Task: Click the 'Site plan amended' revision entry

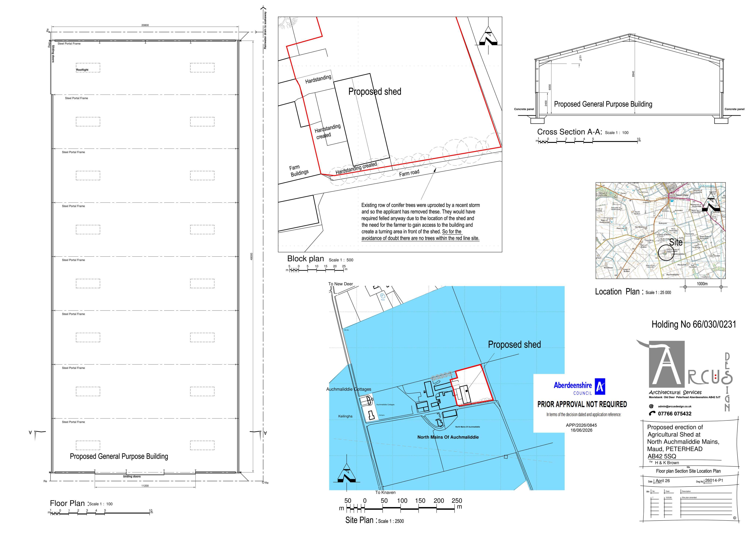Action: tap(689, 497)
